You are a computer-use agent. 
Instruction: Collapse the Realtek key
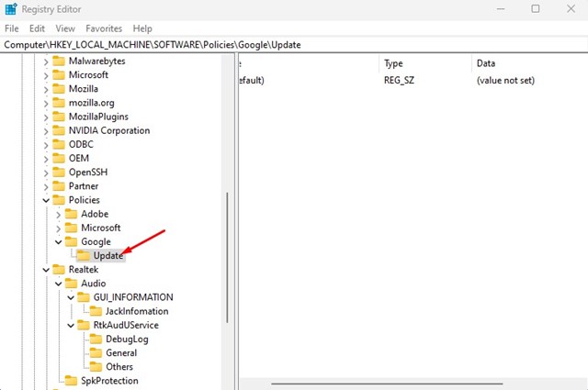(46, 270)
